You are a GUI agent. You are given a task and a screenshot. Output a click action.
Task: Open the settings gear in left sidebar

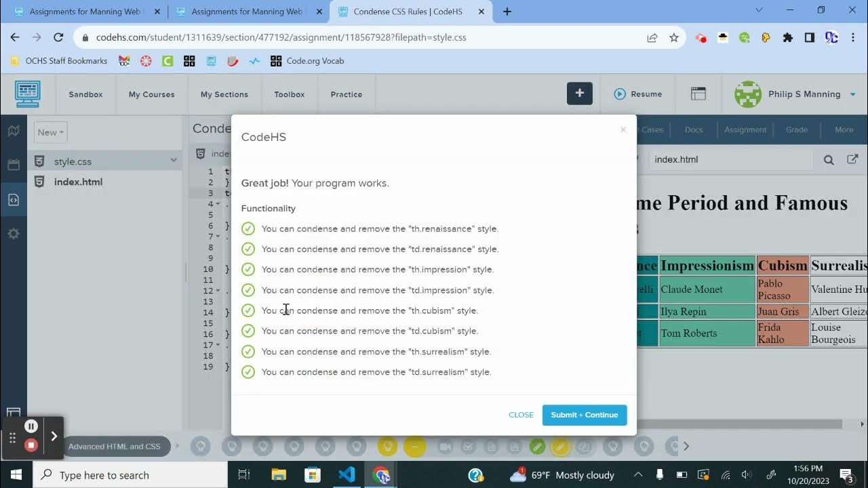(14, 233)
